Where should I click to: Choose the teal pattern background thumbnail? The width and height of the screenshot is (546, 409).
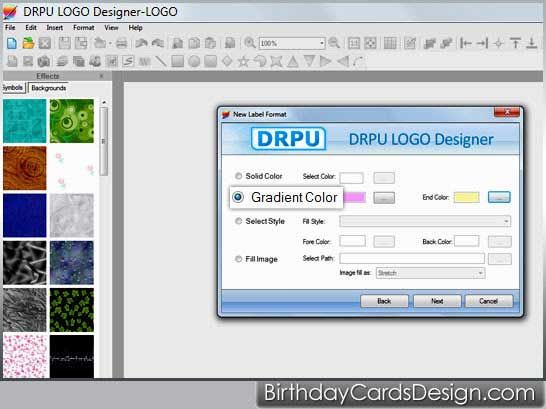[x=25, y=121]
